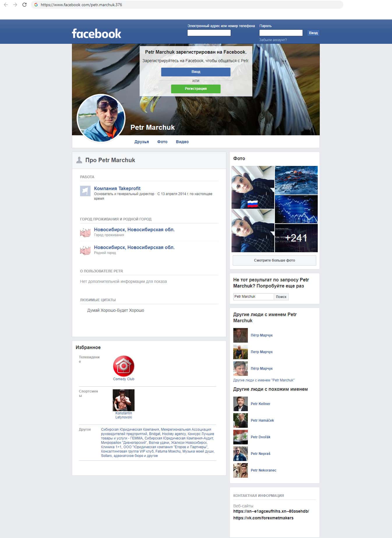The height and width of the screenshot is (538, 392).
Task: Open the bottom-left selfie photo
Action: pos(253,231)
